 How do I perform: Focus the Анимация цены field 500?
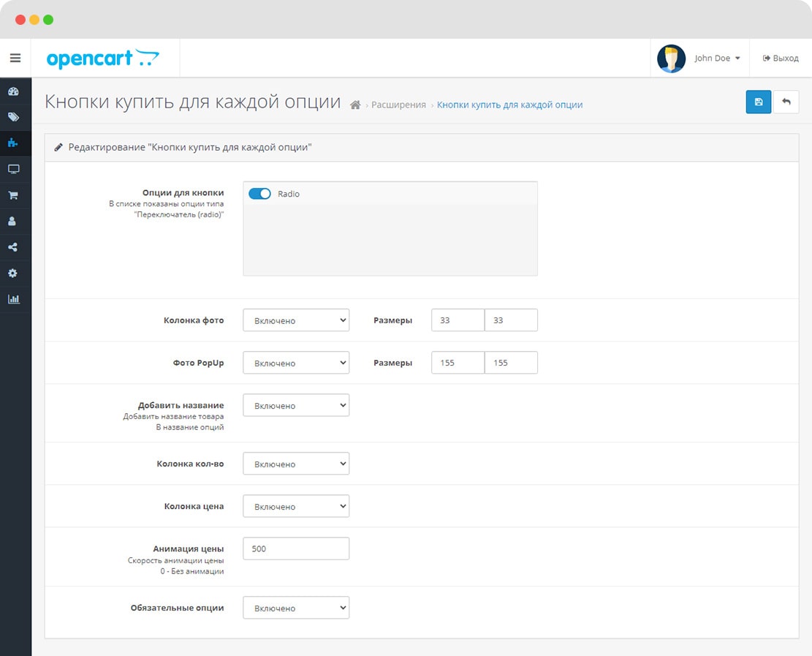click(296, 548)
